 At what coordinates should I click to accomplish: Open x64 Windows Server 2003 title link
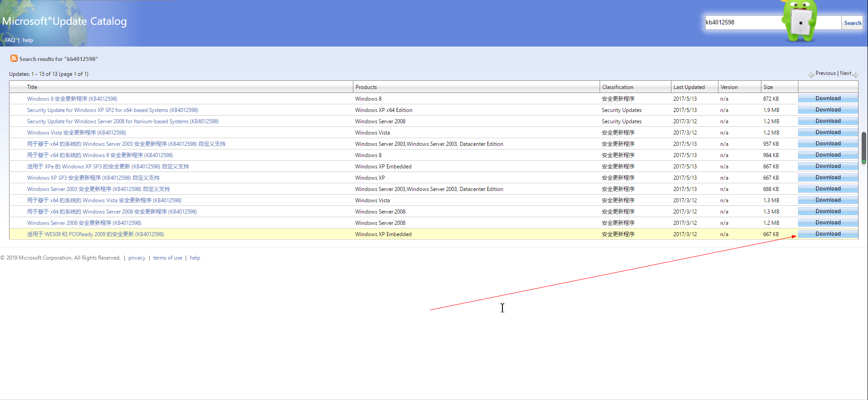126,144
